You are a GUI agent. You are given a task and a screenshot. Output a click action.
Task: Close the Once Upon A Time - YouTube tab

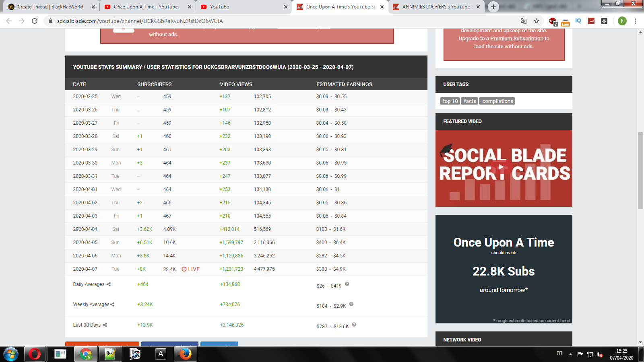[x=190, y=7]
